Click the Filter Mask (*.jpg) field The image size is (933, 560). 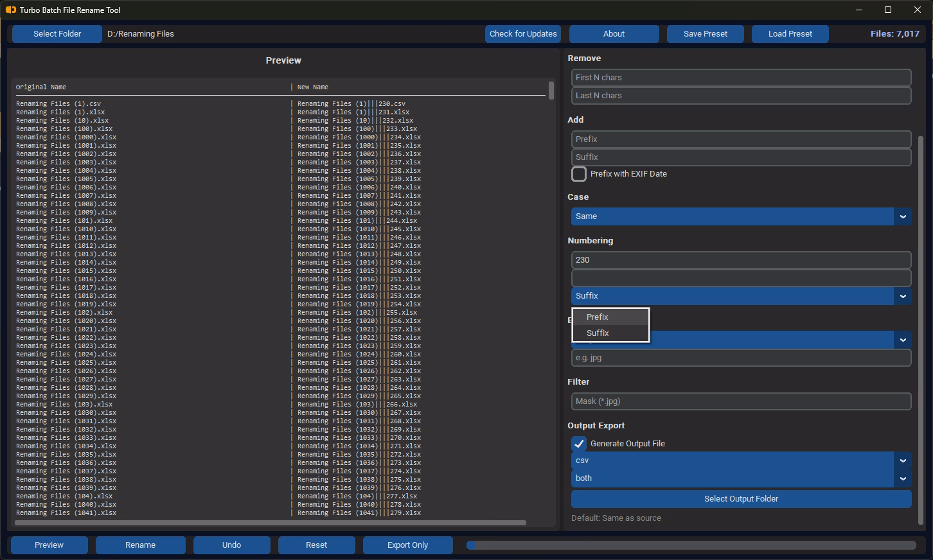pyautogui.click(x=741, y=401)
